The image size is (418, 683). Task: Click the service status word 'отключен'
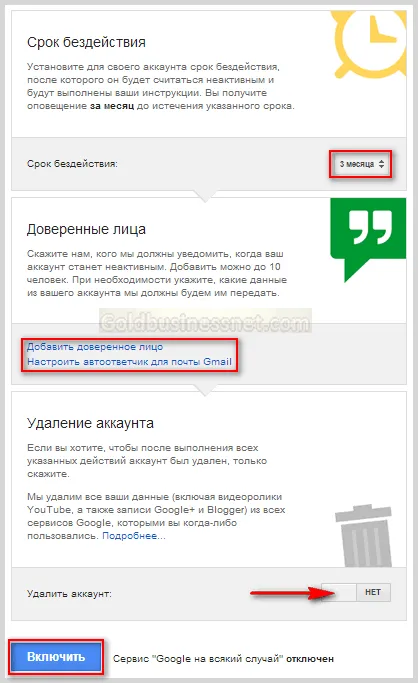point(310,659)
